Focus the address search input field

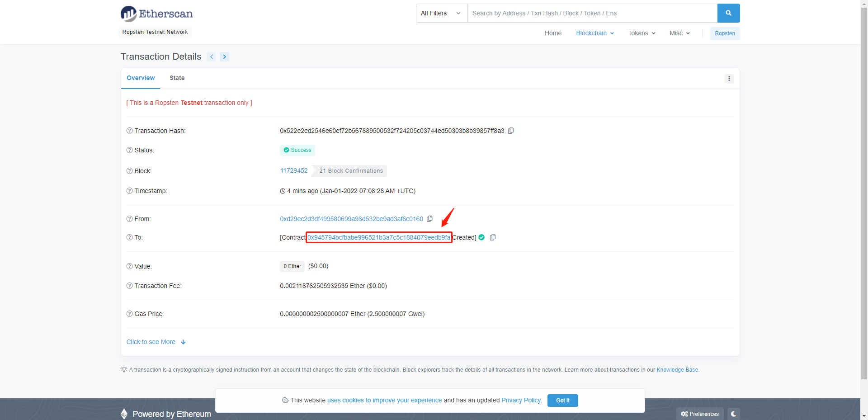click(592, 13)
